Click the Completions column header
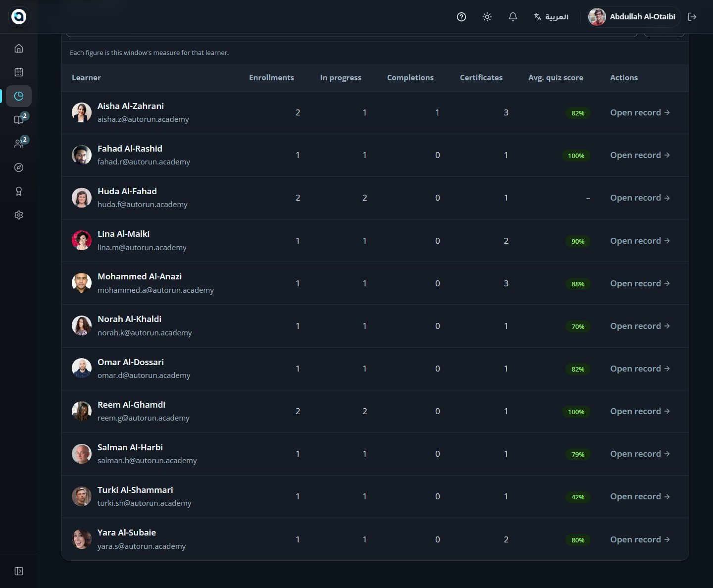The height and width of the screenshot is (588, 713). pos(410,78)
